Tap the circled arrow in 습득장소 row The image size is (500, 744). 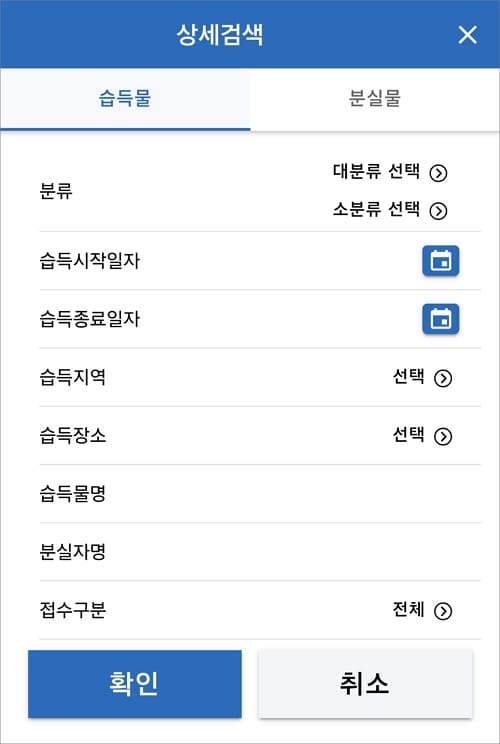(x=443, y=437)
